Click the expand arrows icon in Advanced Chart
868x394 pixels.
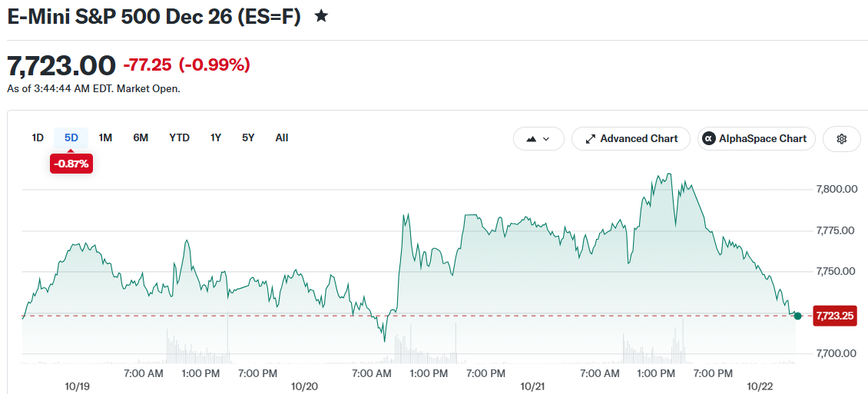(590, 139)
